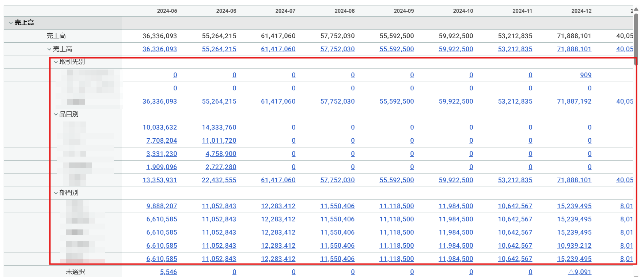Click the 10,939,212 amount link
The image size is (644, 277).
(x=574, y=246)
